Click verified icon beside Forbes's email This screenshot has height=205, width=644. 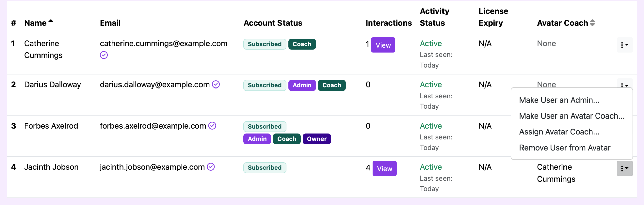212,126
